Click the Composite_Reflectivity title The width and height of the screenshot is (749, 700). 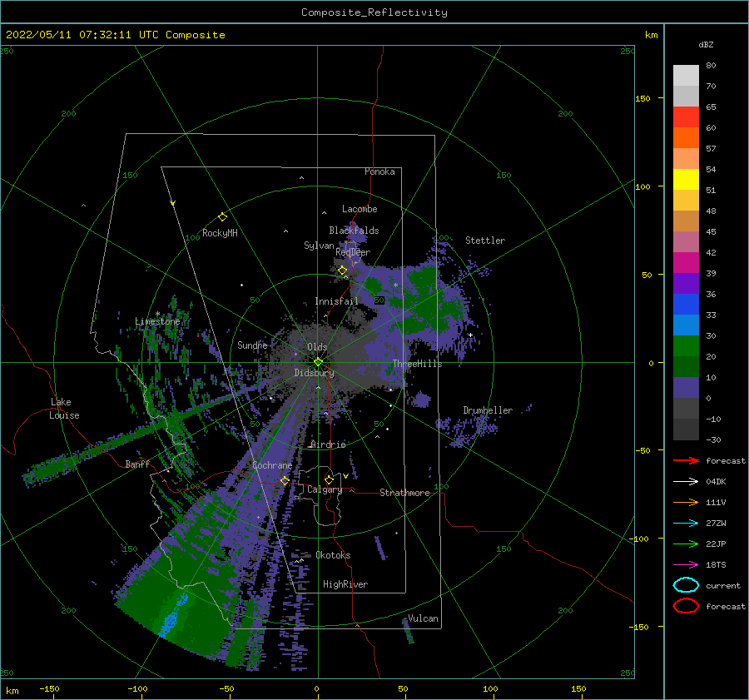[x=374, y=12]
